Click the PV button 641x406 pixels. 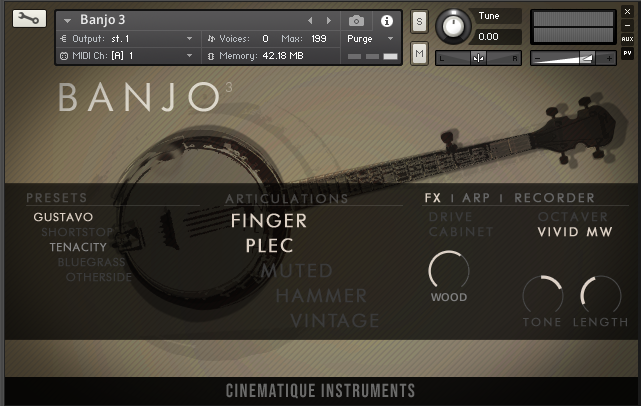click(627, 53)
